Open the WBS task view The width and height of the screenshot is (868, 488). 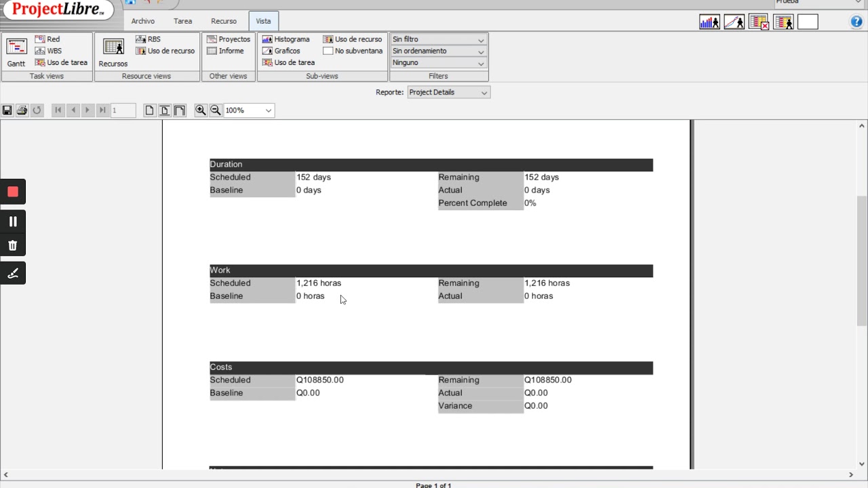48,51
